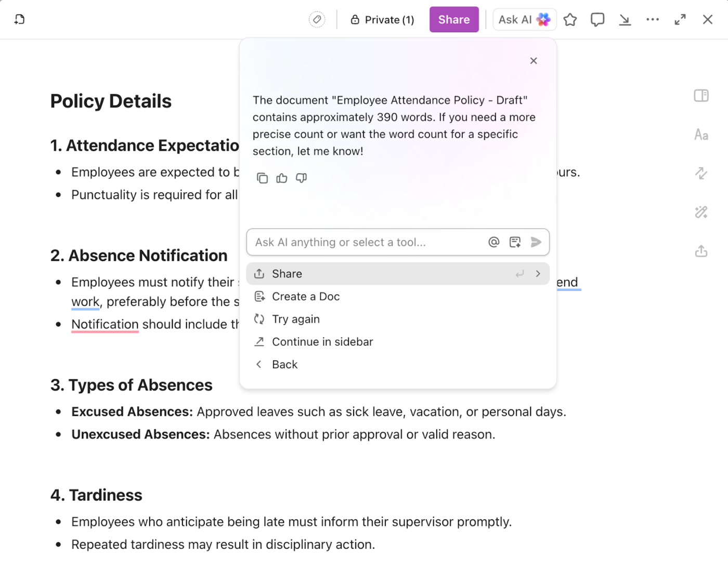
Task: Open the Ask AI assistant
Action: click(524, 20)
